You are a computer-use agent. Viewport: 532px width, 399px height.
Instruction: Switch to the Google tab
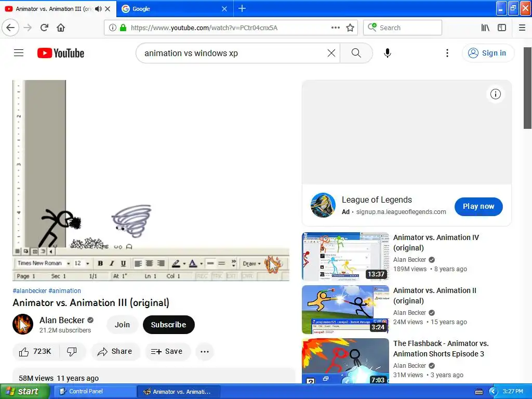tap(175, 9)
